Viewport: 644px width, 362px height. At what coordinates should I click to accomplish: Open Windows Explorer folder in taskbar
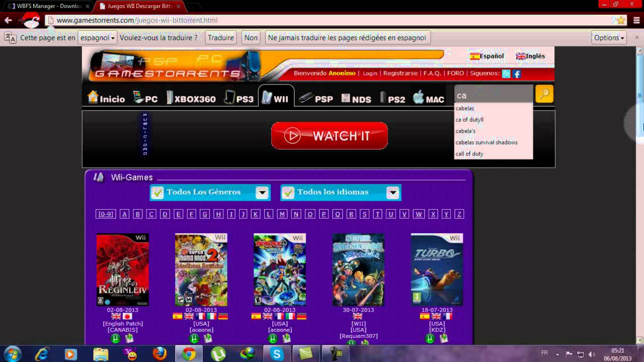pos(101,354)
